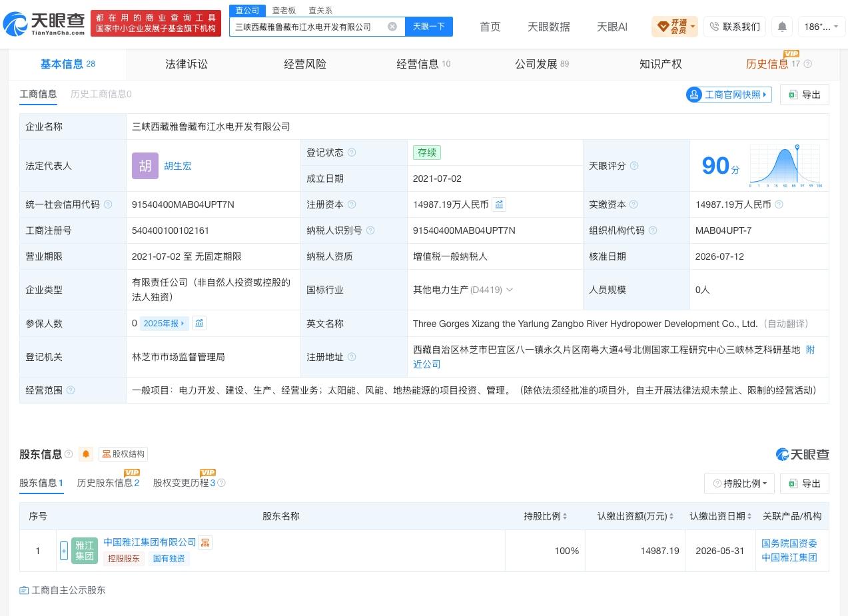Sort by 认缴出资额(万元) column arrows
Screen dimensions: 848x616
[671, 516]
